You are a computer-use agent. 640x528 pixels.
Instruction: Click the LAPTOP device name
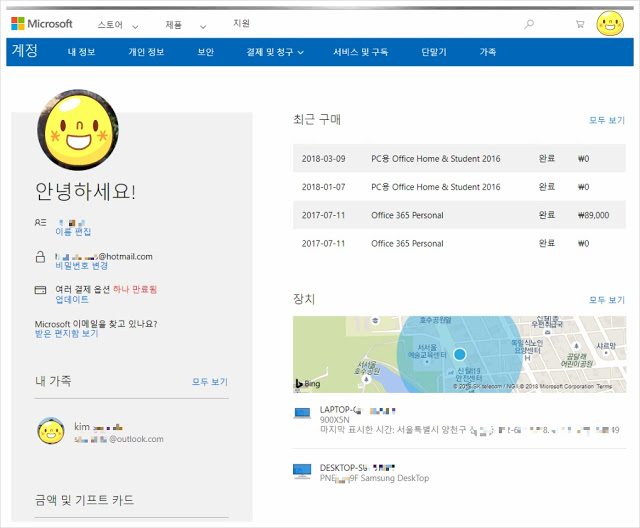pos(358,410)
